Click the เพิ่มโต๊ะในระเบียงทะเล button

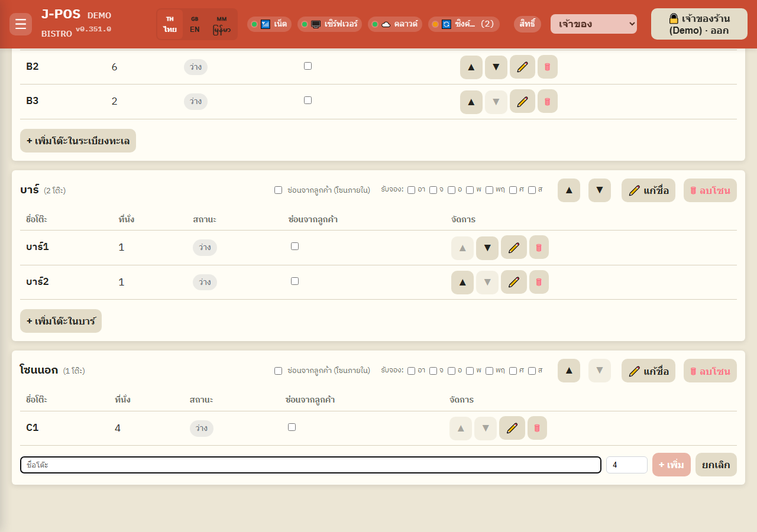tap(78, 141)
